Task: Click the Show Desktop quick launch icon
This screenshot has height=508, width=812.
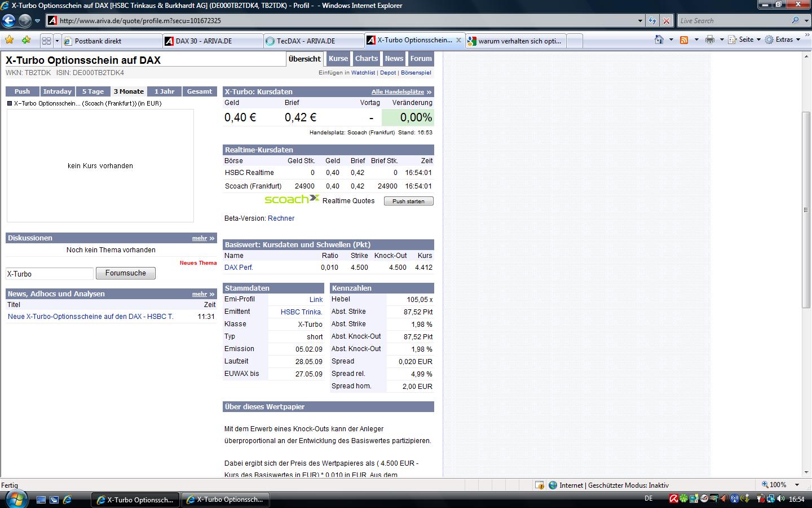Action: (x=41, y=500)
